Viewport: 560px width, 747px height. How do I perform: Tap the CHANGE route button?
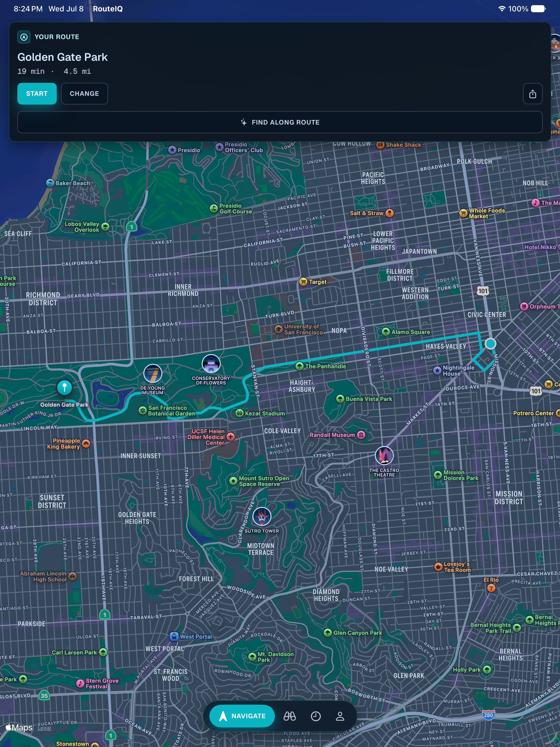[84, 94]
